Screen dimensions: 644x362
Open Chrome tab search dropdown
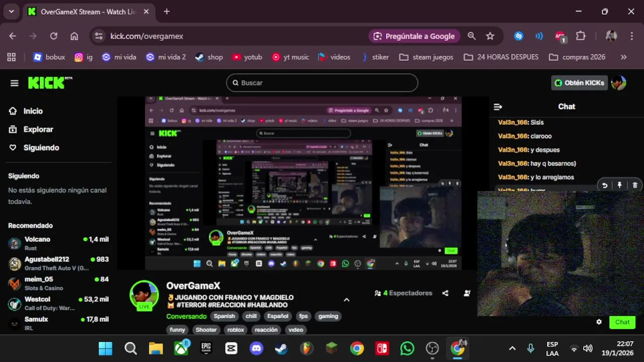(x=11, y=12)
